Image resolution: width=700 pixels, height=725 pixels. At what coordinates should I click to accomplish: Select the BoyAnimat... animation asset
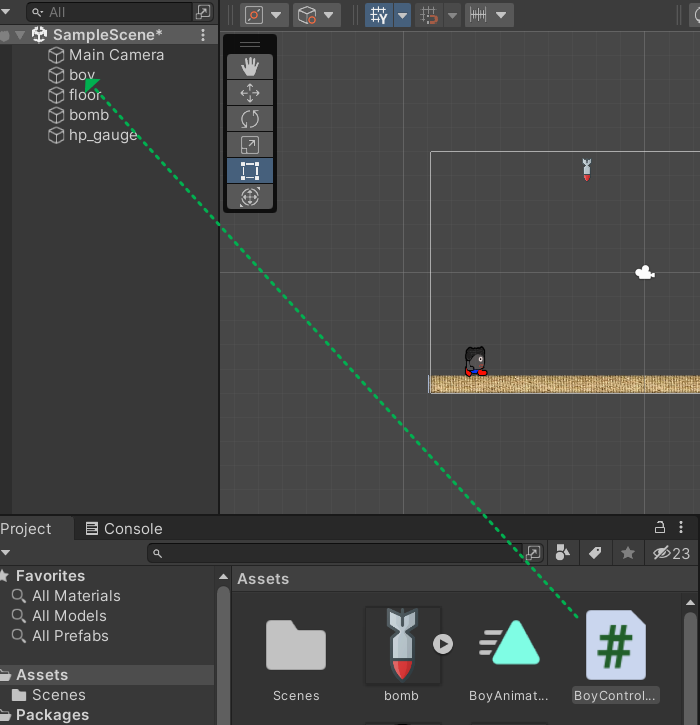tap(509, 643)
